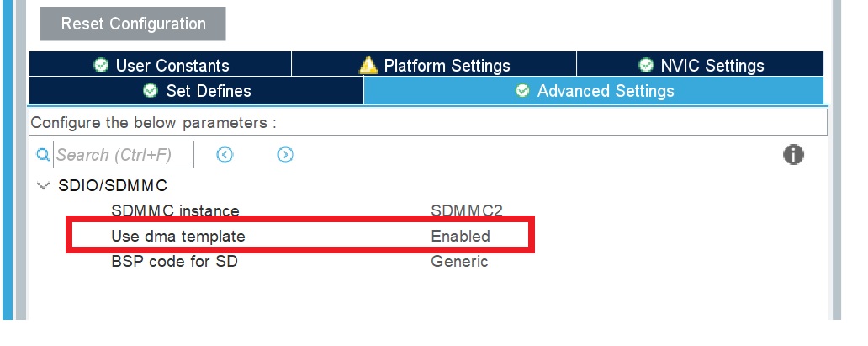The image size is (868, 346).
Task: Open the BSP code for SD Generic value
Action: (x=459, y=261)
